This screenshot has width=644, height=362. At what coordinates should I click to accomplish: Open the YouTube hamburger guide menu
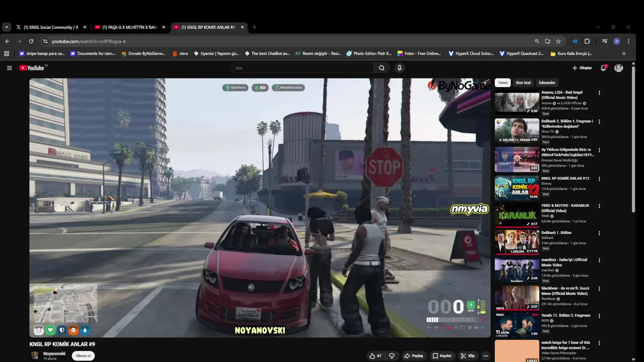click(9, 68)
